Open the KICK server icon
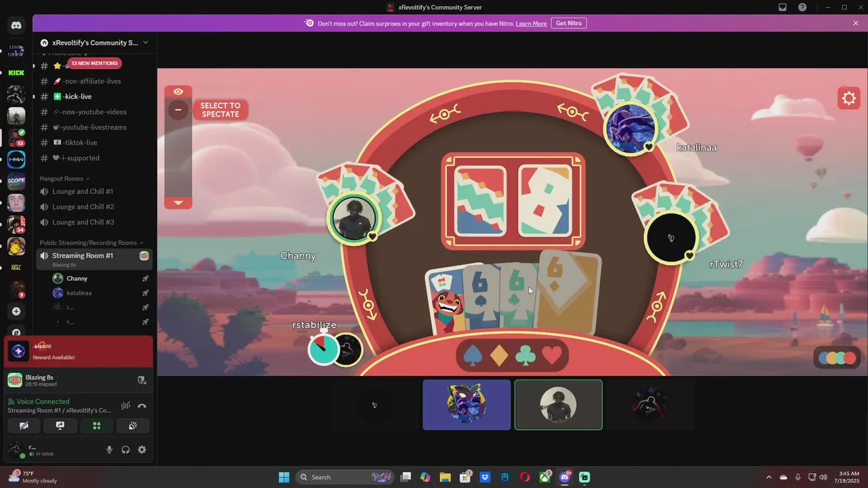This screenshot has width=868, height=488. click(x=16, y=73)
